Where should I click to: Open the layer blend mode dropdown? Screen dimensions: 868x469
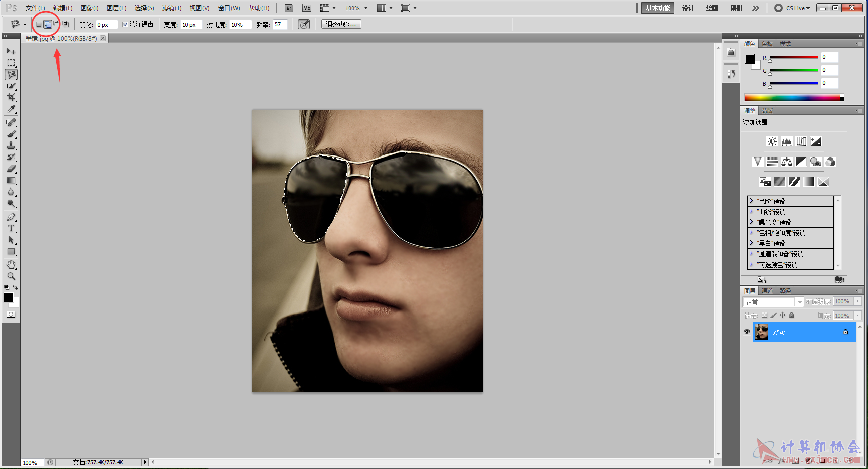pyautogui.click(x=773, y=302)
